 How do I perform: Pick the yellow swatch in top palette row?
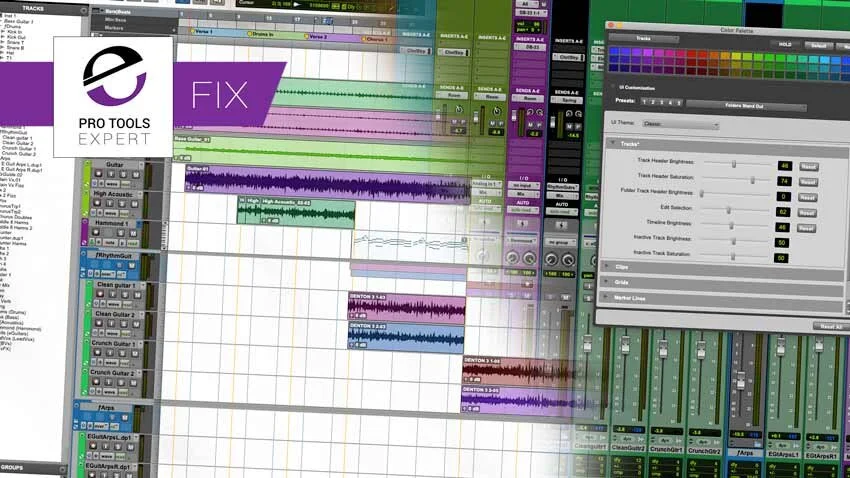(736, 55)
